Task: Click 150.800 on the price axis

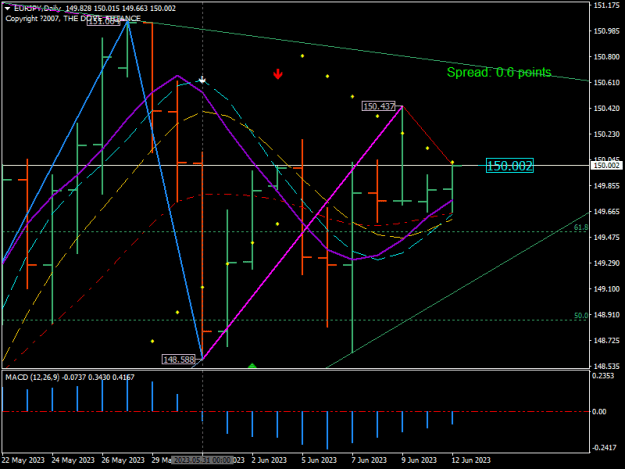Action: [x=606, y=57]
